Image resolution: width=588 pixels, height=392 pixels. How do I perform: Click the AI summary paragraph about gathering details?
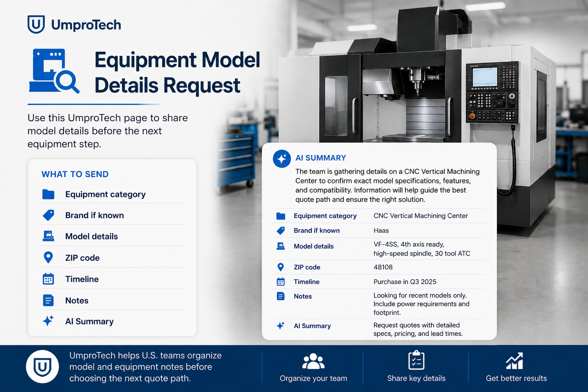(387, 186)
